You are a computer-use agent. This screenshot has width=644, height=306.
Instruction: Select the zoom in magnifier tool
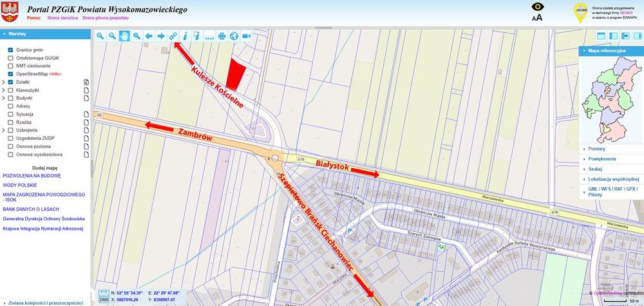[x=100, y=36]
